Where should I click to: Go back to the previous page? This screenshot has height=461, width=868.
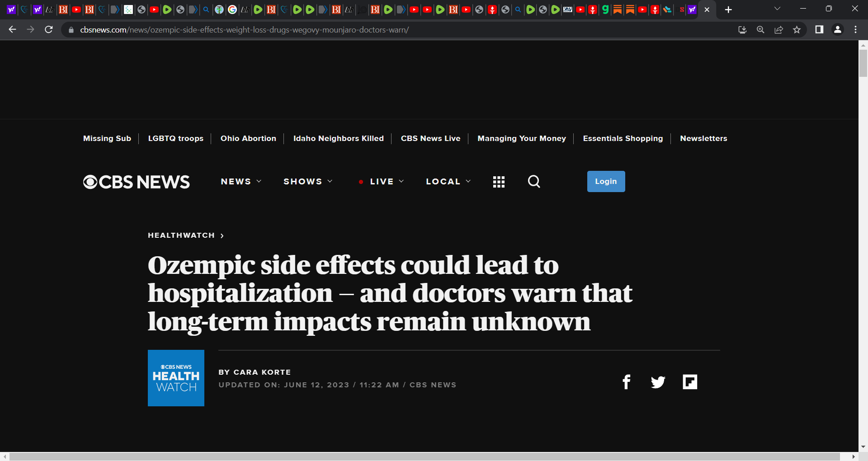(x=12, y=29)
